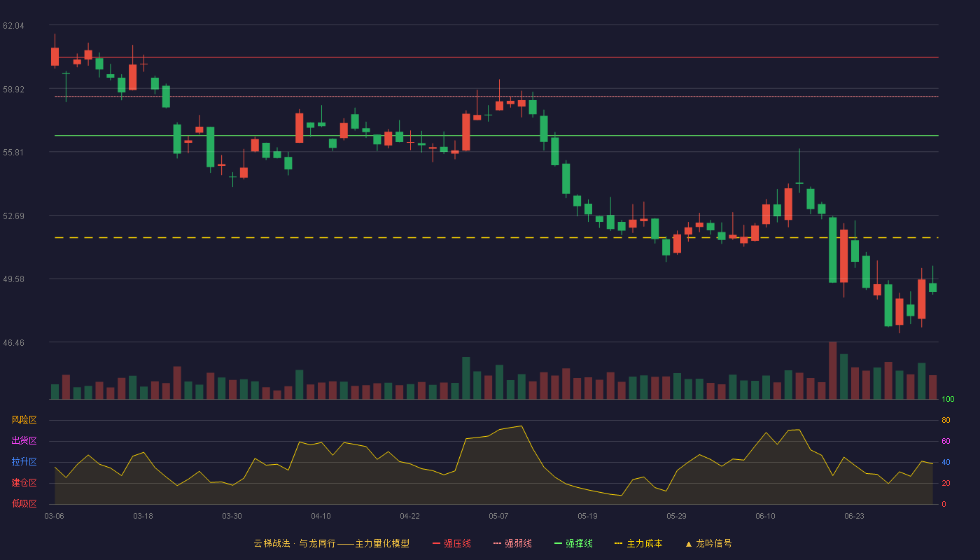The height and width of the screenshot is (560, 980).
Task: Click the red 20 indicator scale value
Action: [x=946, y=483]
